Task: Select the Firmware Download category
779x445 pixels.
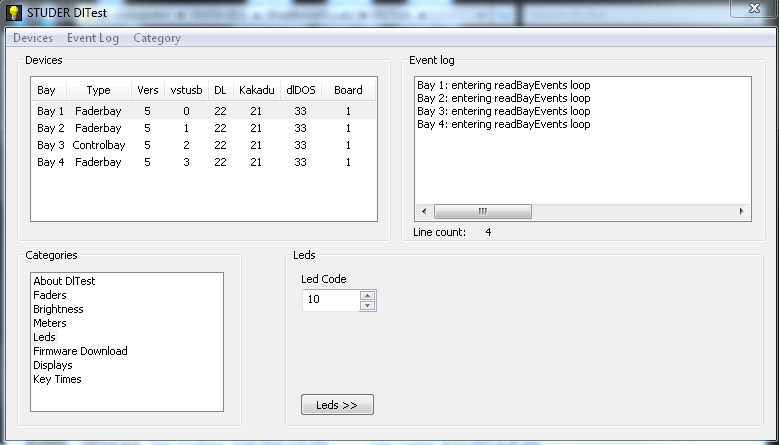Action: coord(80,351)
